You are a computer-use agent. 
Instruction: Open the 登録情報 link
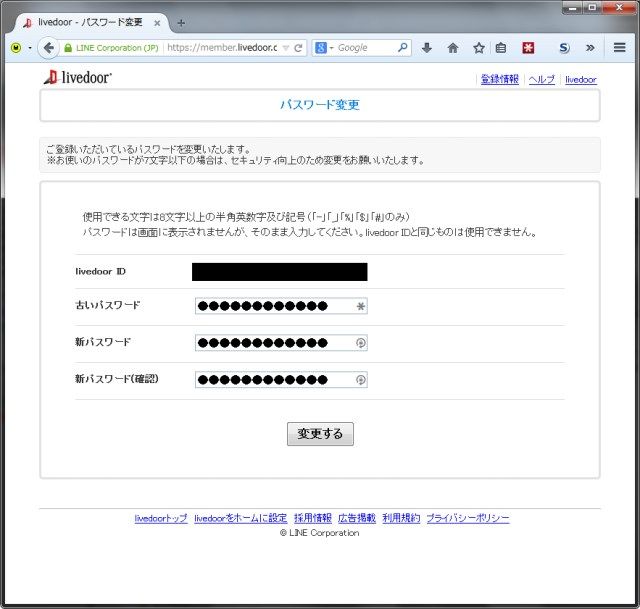(x=500, y=79)
